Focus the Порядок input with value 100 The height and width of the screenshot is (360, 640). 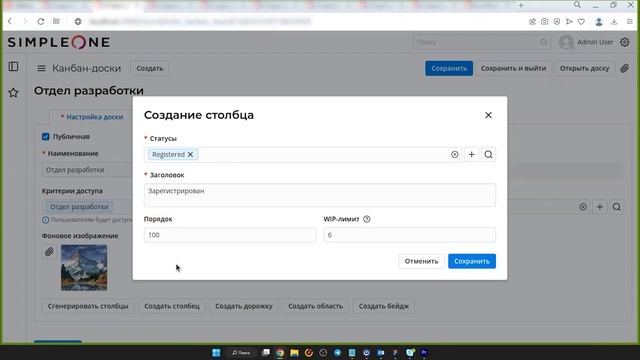230,235
